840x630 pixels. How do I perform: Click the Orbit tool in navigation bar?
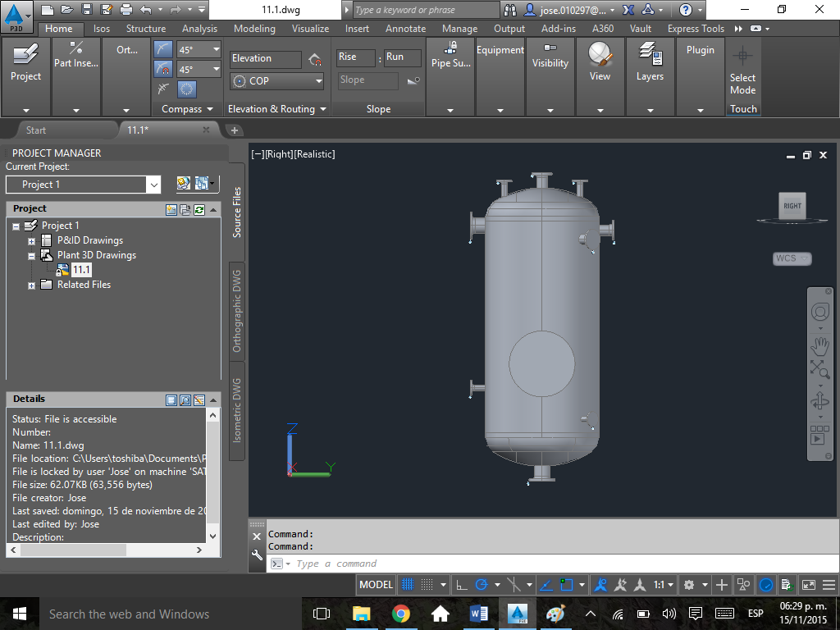819,401
